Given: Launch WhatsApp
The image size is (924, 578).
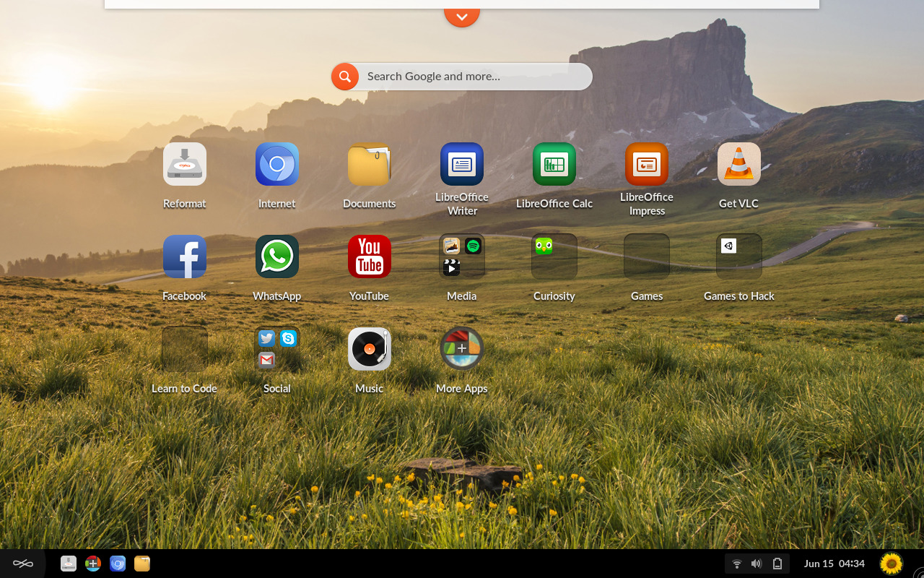Looking at the screenshot, I should pos(277,256).
